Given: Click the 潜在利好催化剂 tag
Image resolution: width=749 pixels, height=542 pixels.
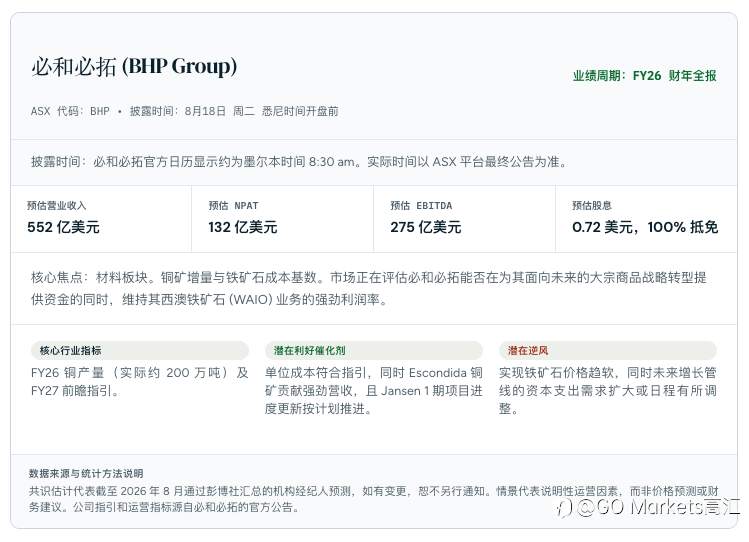Looking at the screenshot, I should 374,351.
